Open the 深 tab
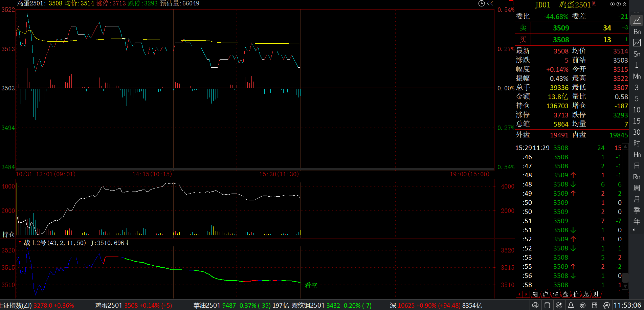The height and width of the screenshot is (310, 644). 555,294
